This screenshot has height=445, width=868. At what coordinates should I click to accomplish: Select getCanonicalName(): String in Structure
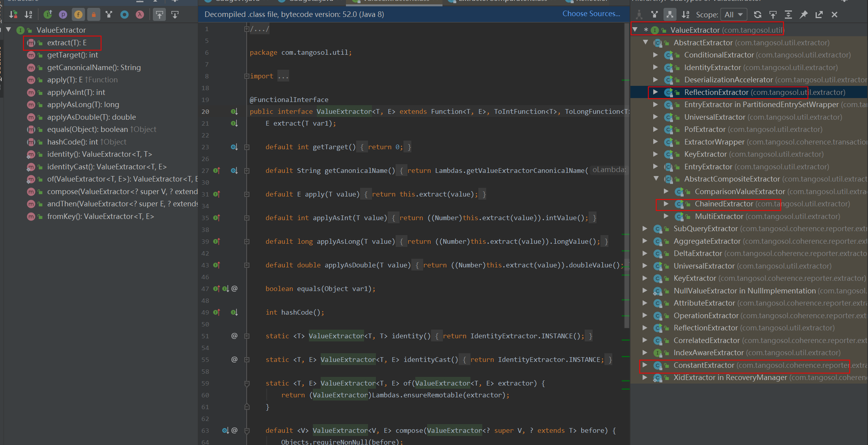[x=94, y=67]
